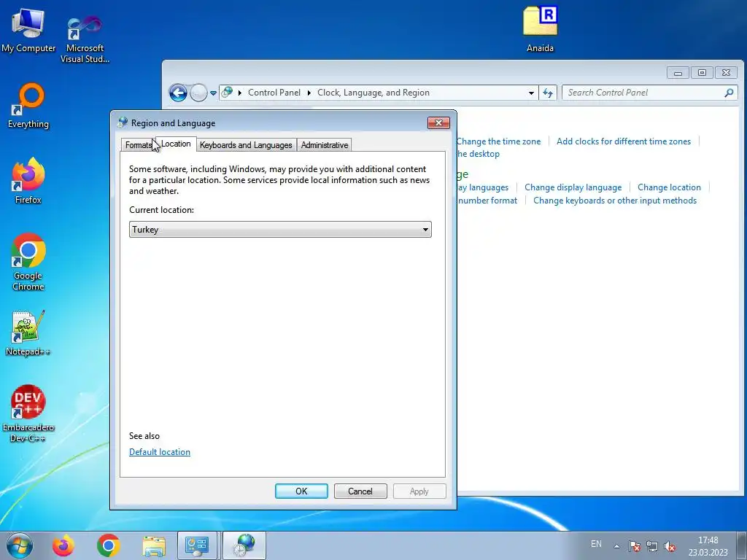
Task: Open recent pages dropdown arrow
Action: tap(214, 93)
